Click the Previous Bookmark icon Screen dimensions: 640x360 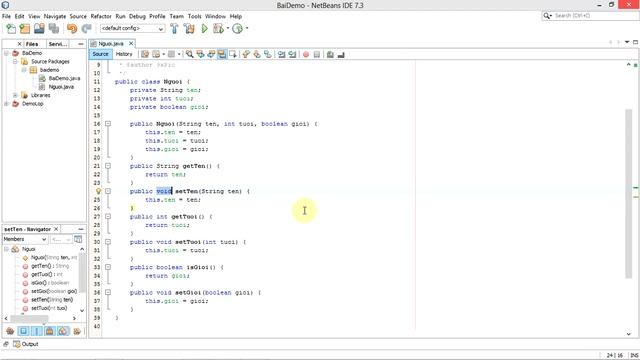coord(246,54)
